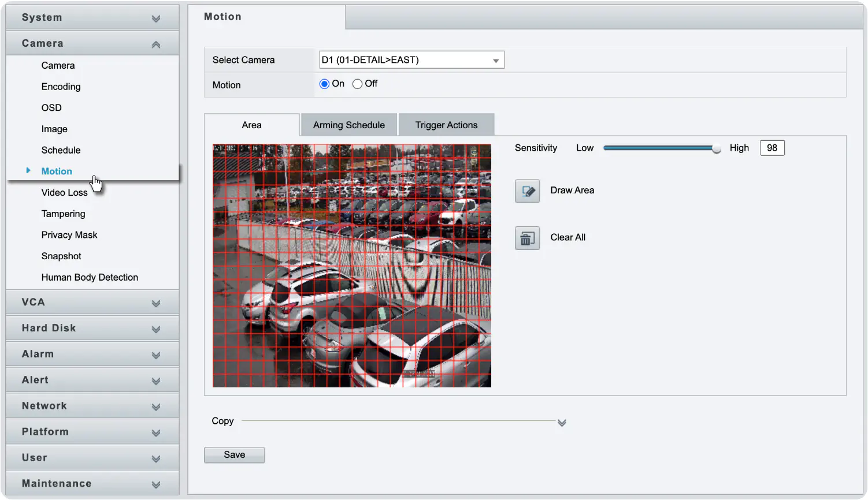Click the sensitivity value field
Image resolution: width=868 pixels, height=500 pixels.
pos(772,148)
